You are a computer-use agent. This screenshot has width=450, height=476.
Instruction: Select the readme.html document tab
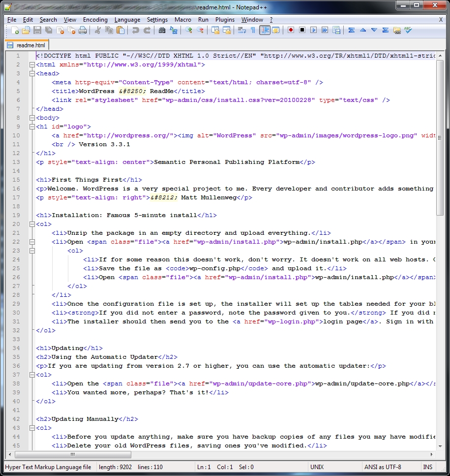[x=27, y=45]
